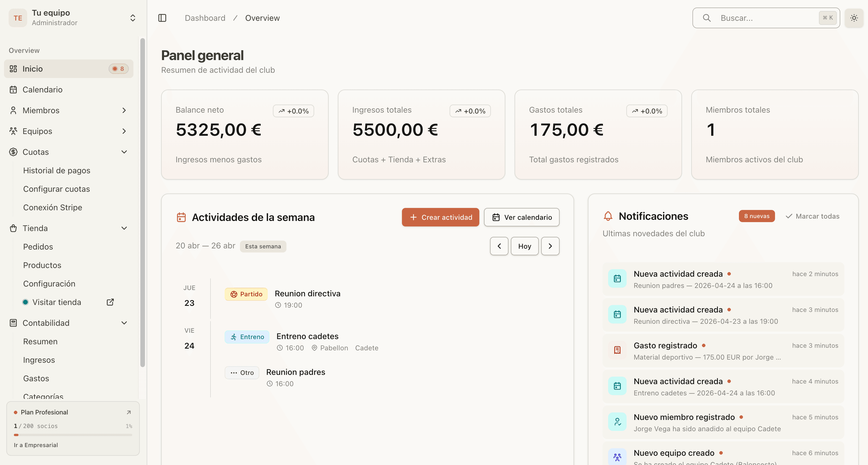The height and width of the screenshot is (465, 868).
Task: Open Configuración under Tienda
Action: (x=49, y=284)
